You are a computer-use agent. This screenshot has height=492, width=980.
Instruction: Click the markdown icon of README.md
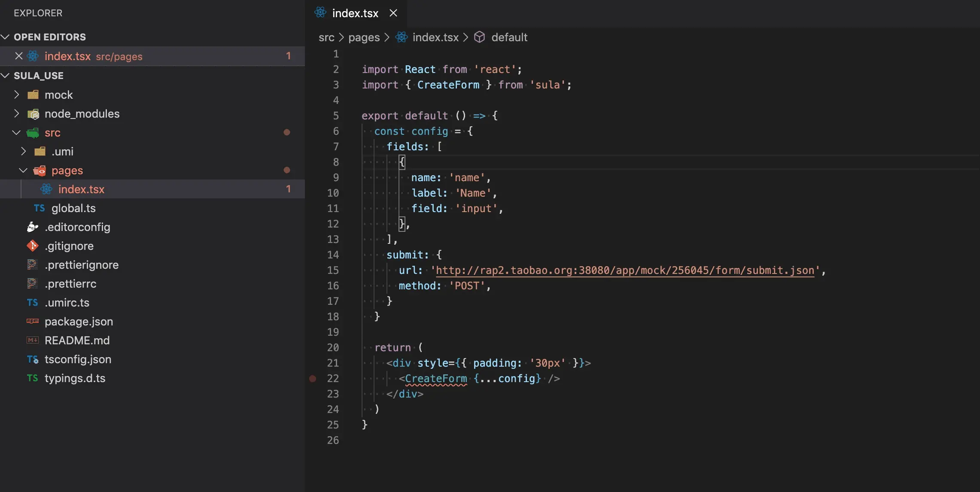coord(33,340)
